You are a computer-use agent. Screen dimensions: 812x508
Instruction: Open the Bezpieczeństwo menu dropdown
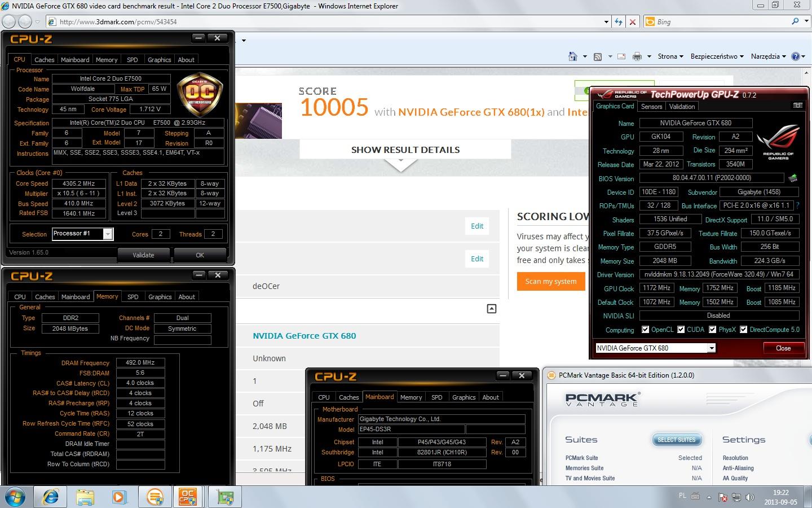pos(717,56)
